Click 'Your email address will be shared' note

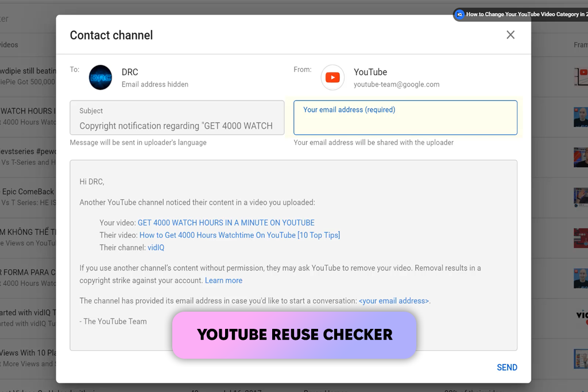[373, 142]
